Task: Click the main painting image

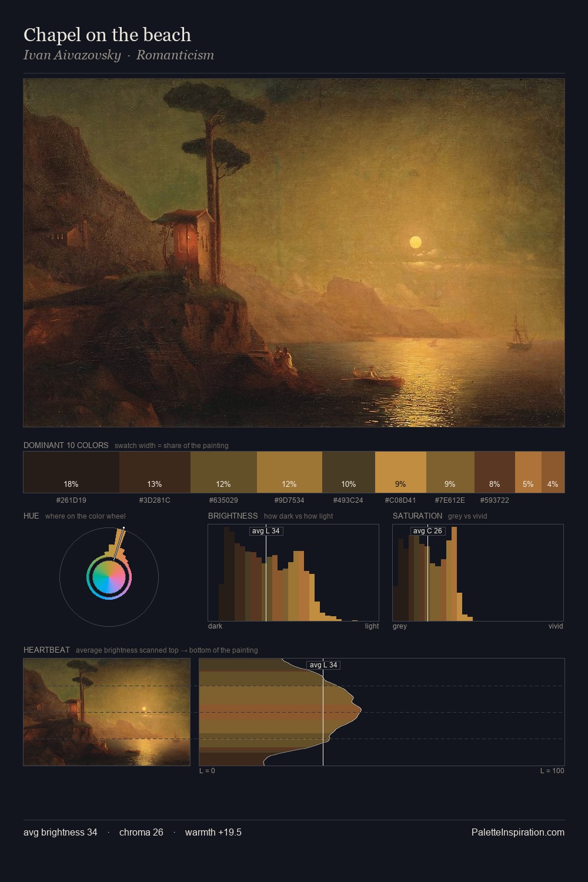Action: pyautogui.click(x=294, y=253)
